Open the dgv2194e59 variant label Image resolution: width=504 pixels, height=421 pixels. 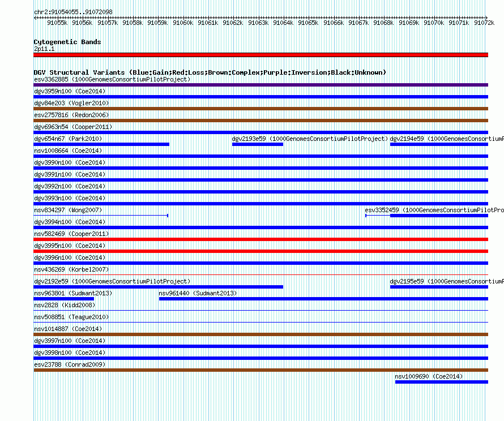click(x=447, y=139)
